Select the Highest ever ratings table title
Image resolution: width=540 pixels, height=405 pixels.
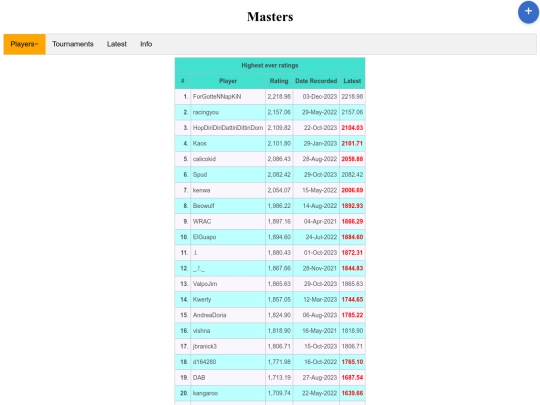(270, 65)
